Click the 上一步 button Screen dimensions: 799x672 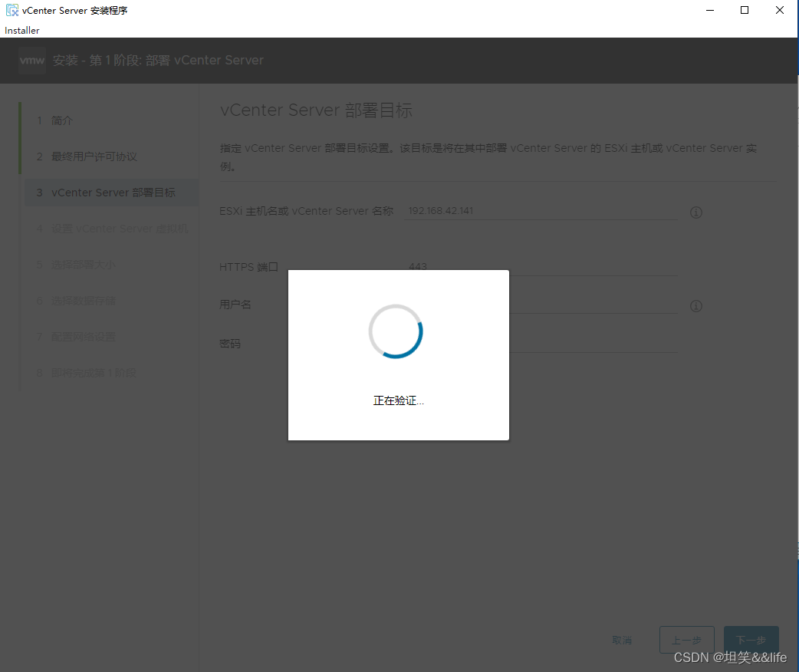[x=686, y=640]
